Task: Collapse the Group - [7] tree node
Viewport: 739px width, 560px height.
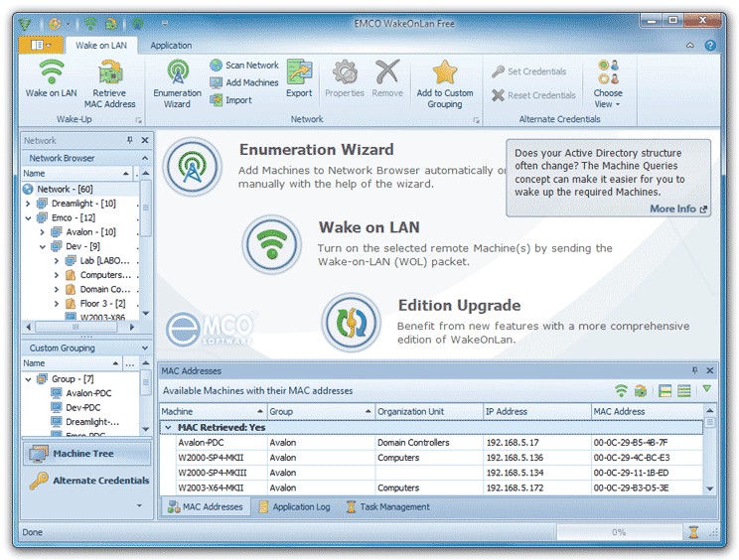Action: [x=28, y=379]
